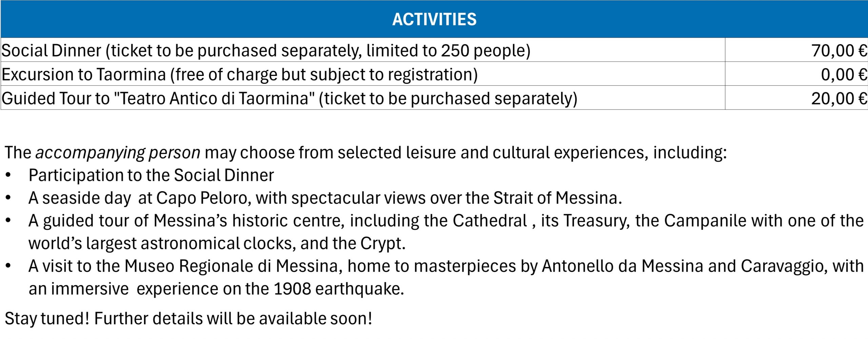
Task: Click the bullet before "Participation to the Social Dinner"
Action: (x=8, y=176)
